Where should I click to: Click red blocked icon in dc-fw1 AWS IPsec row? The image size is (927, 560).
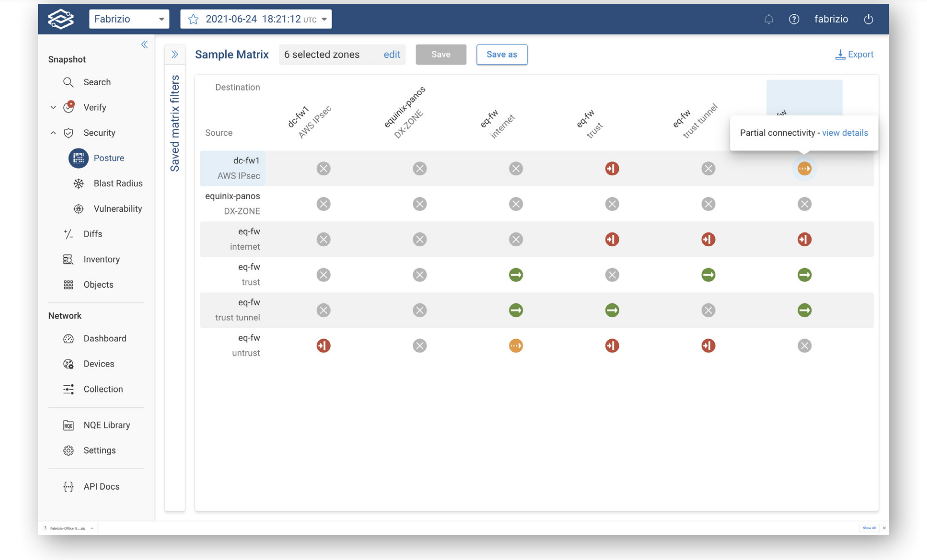[612, 169]
